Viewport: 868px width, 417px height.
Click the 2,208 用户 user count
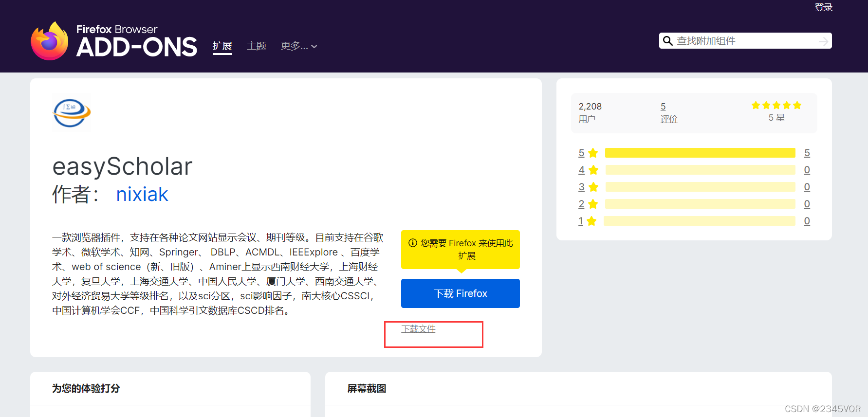[x=590, y=112]
